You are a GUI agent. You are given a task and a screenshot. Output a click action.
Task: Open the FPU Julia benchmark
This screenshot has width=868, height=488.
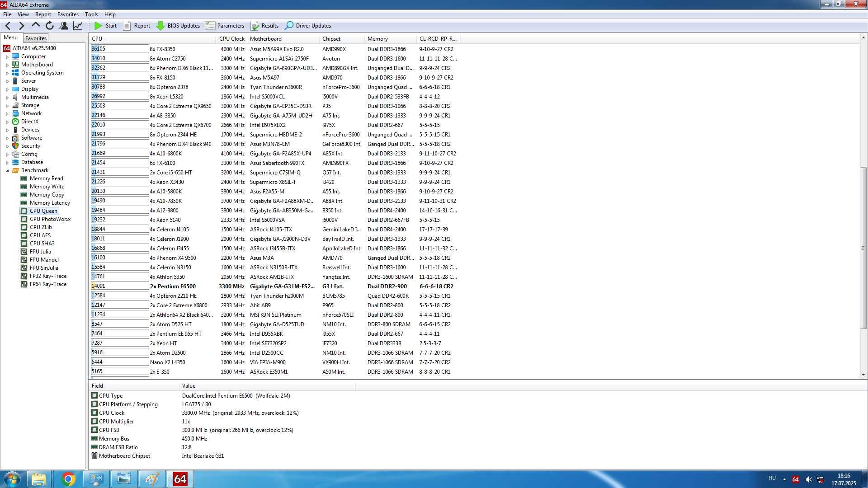coord(40,252)
